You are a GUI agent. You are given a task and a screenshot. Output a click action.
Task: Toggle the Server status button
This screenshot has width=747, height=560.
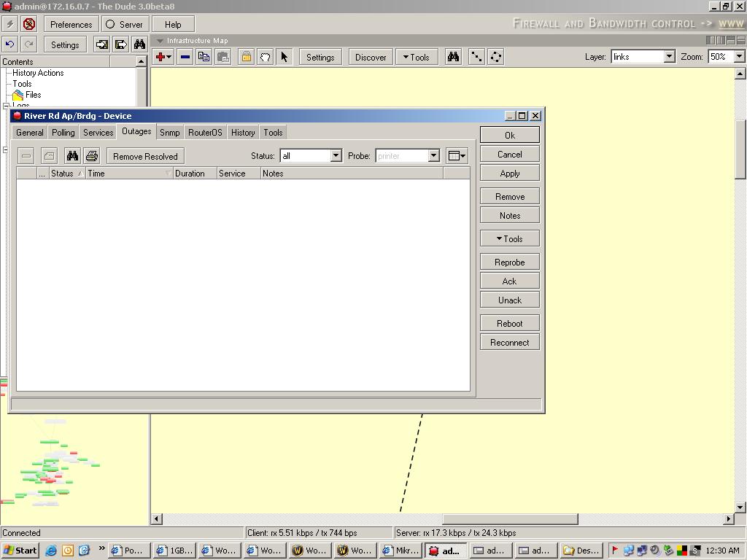pyautogui.click(x=125, y=24)
